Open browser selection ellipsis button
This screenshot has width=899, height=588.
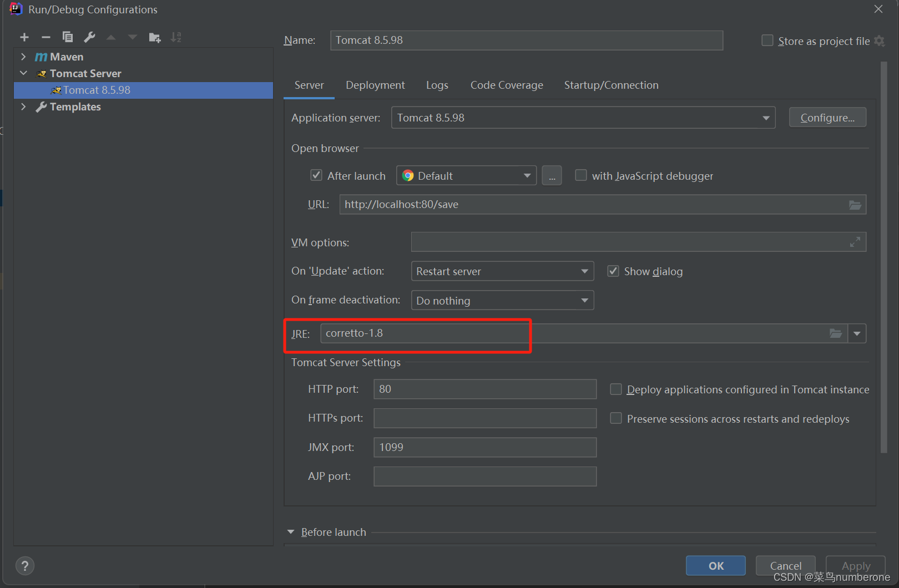point(552,176)
